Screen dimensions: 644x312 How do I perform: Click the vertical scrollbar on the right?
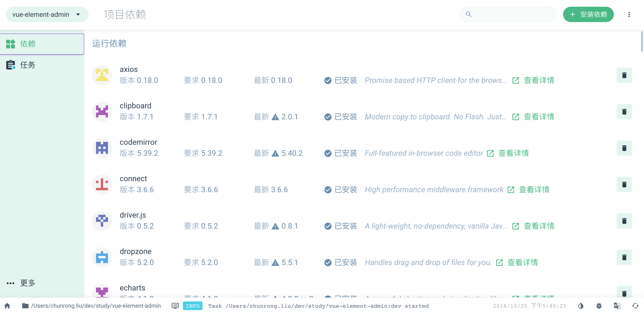pos(642,41)
